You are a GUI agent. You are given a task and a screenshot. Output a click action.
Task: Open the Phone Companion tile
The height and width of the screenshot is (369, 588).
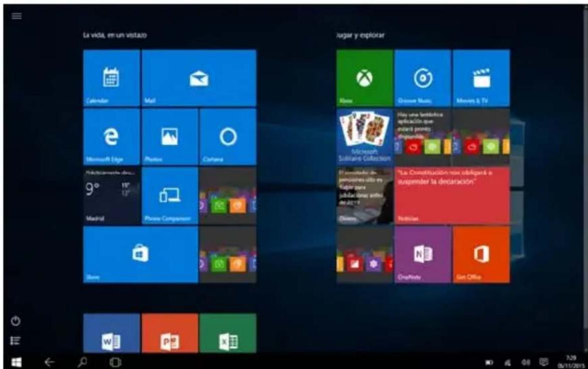(170, 195)
